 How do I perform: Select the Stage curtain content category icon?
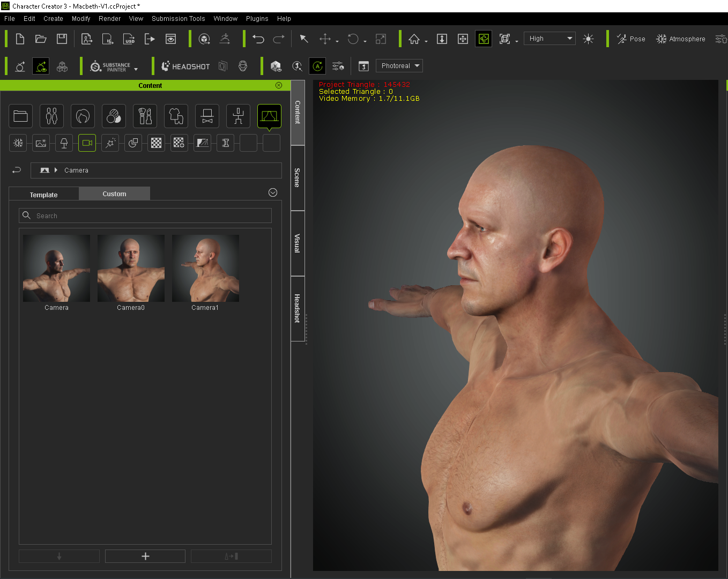(269, 116)
